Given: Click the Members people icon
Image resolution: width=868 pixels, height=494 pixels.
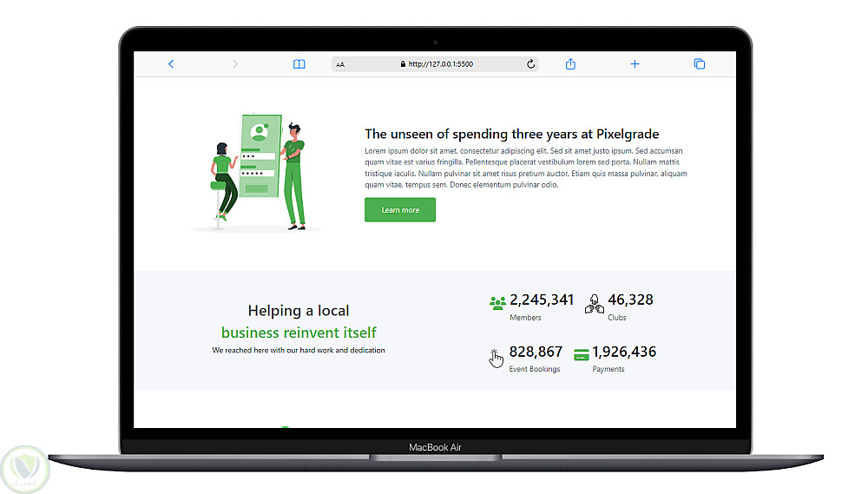Looking at the screenshot, I should [x=497, y=303].
